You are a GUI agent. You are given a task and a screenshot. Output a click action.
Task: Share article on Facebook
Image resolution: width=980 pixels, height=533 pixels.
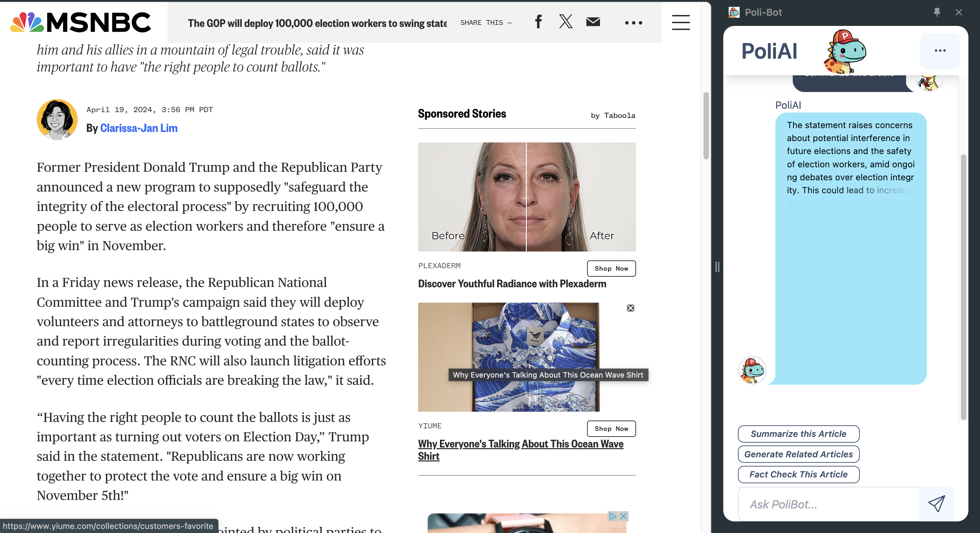(538, 22)
